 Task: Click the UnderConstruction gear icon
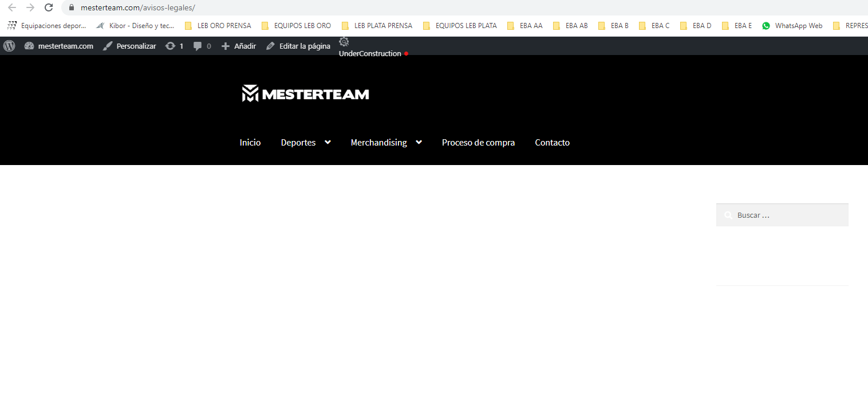click(344, 41)
